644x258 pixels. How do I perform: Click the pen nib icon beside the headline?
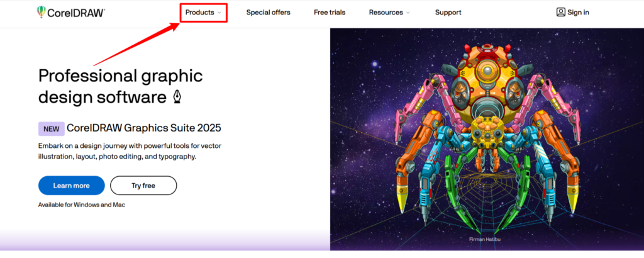point(177,98)
